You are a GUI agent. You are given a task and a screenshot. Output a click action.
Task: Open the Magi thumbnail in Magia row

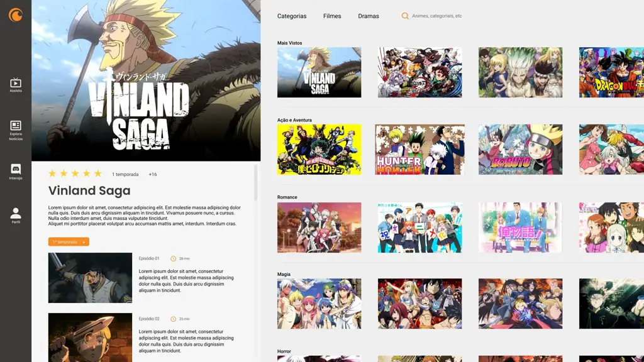tap(319, 304)
